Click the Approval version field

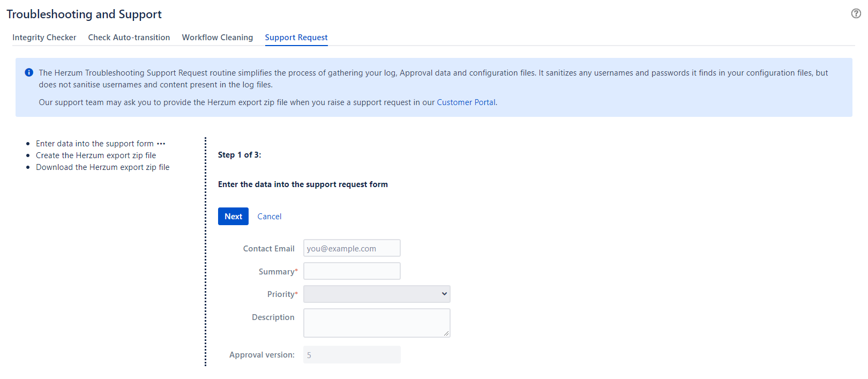351,355
